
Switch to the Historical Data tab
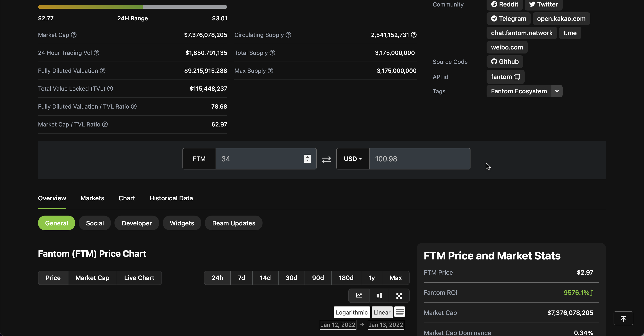[x=171, y=198]
